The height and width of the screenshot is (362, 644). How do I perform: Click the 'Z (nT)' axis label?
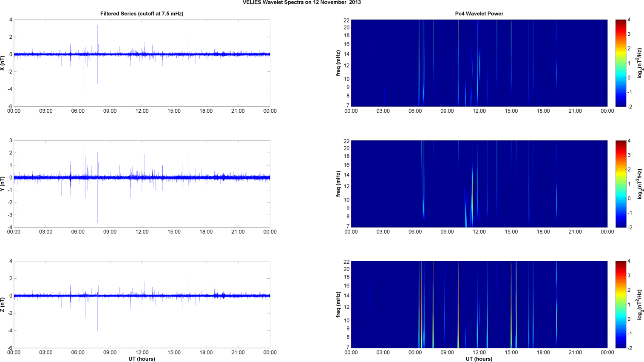point(3,305)
